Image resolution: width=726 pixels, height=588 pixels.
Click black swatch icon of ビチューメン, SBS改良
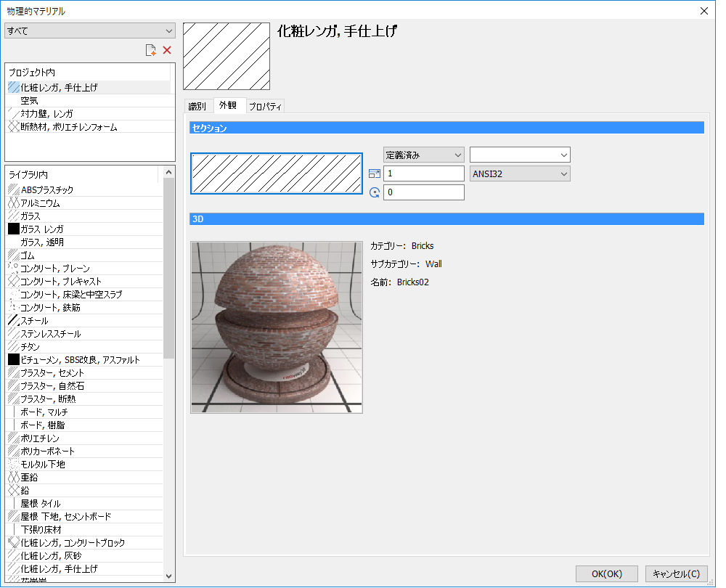click(13, 359)
